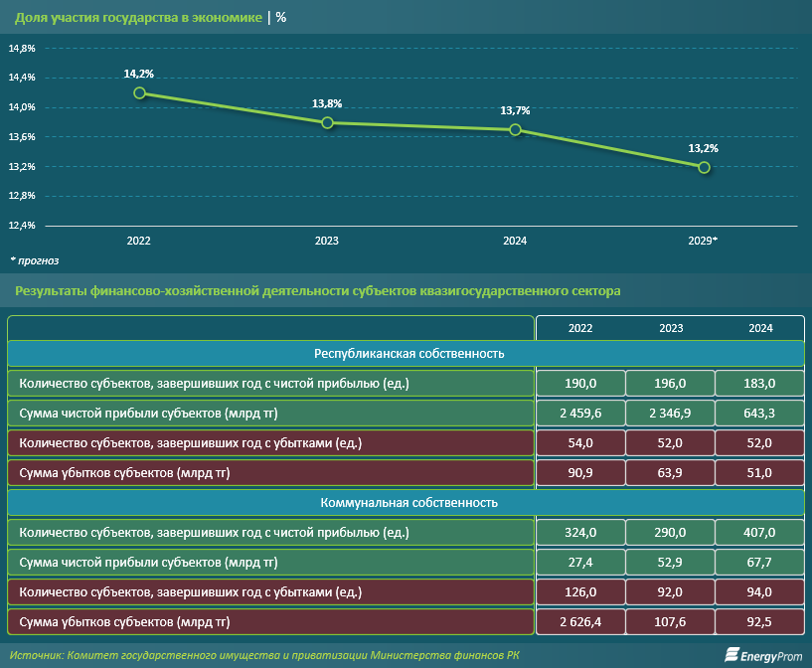Click the '* прогноз' footnote text
Screen dimensions: 812x668
pos(35,260)
